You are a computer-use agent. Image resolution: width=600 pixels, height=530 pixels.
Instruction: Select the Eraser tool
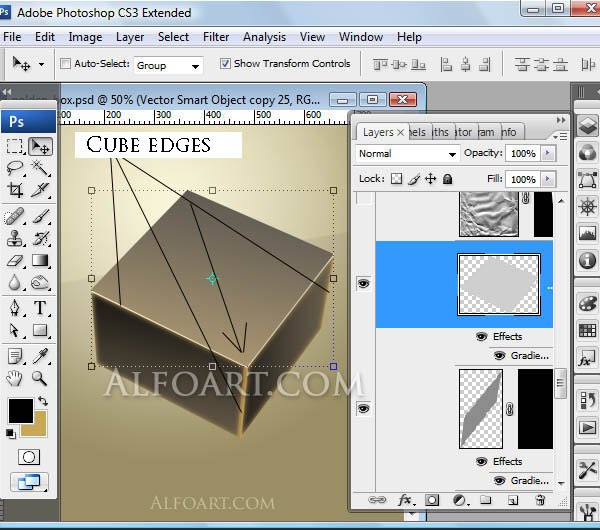click(x=15, y=261)
